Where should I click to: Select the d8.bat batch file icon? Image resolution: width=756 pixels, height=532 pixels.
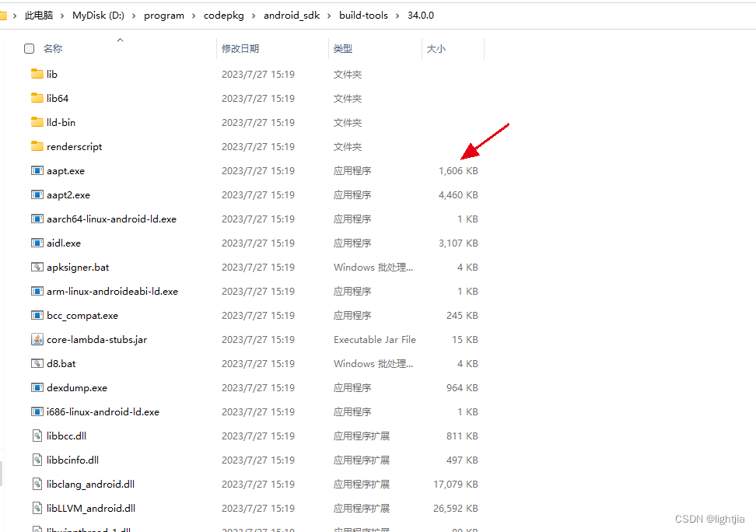(x=37, y=363)
